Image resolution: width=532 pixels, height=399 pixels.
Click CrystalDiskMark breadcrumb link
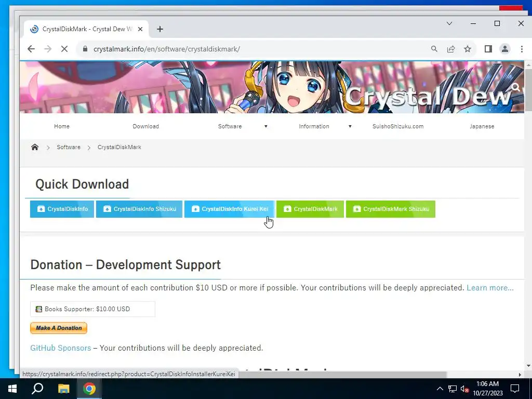pyautogui.click(x=119, y=147)
